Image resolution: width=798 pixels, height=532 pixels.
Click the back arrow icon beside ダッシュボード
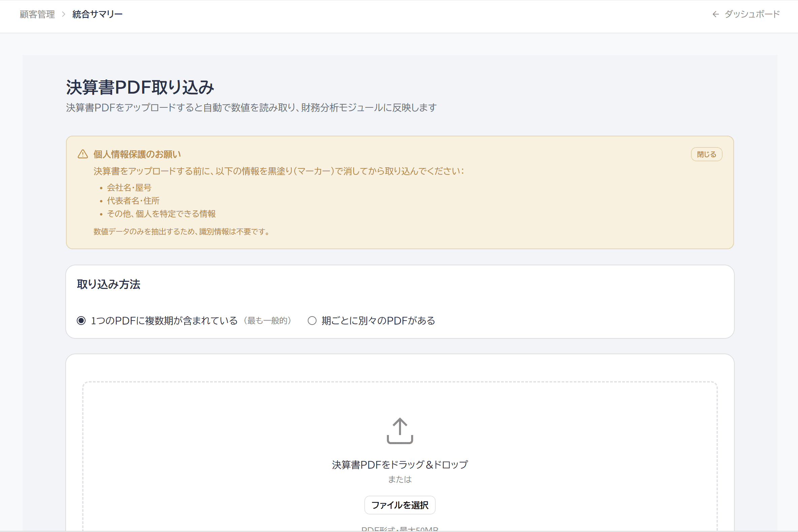click(x=716, y=14)
